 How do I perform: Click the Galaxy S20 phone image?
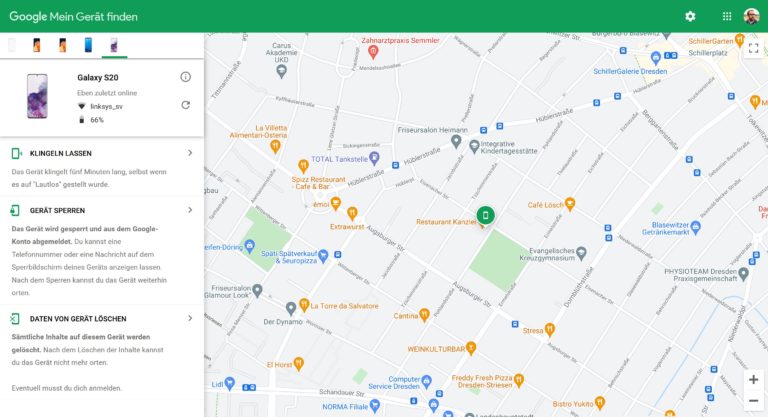[37, 96]
